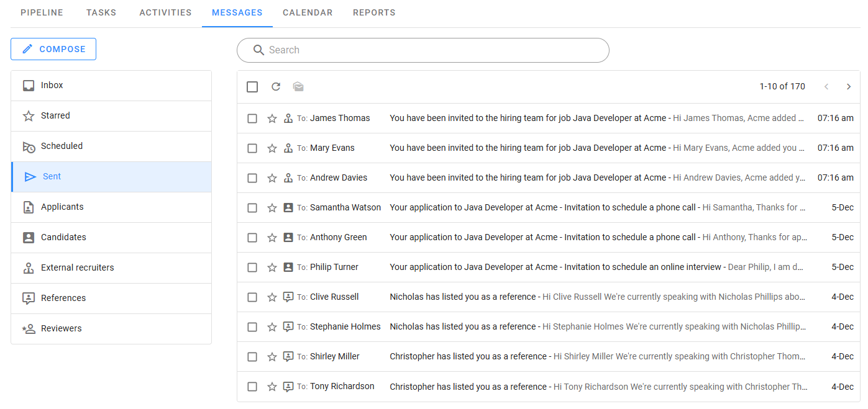868x409 pixels.
Task: Tick the select all messages checkbox
Action: (252, 87)
